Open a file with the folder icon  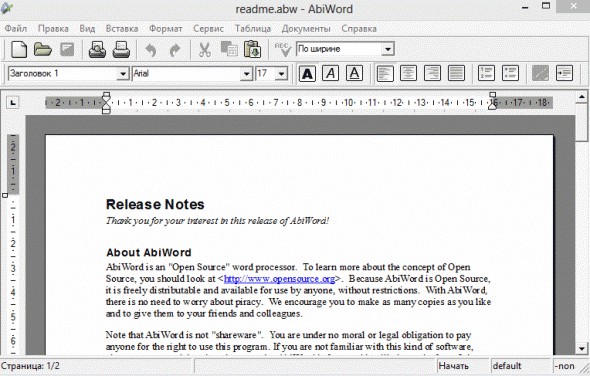(43, 49)
